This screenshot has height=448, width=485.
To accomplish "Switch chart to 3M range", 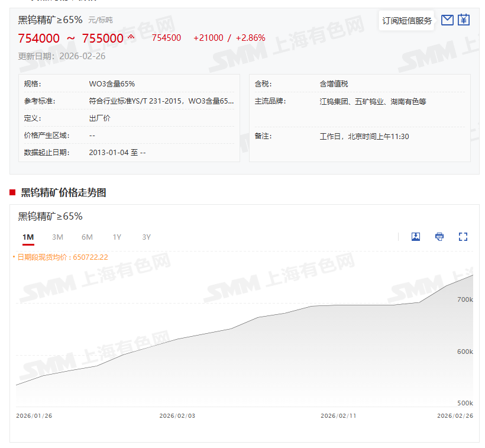I will 57,237.
